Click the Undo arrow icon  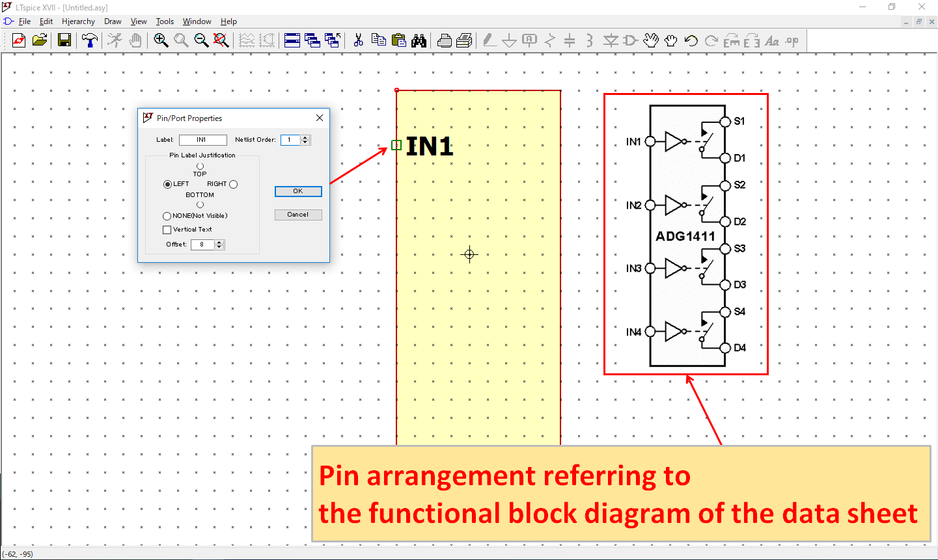tap(690, 40)
